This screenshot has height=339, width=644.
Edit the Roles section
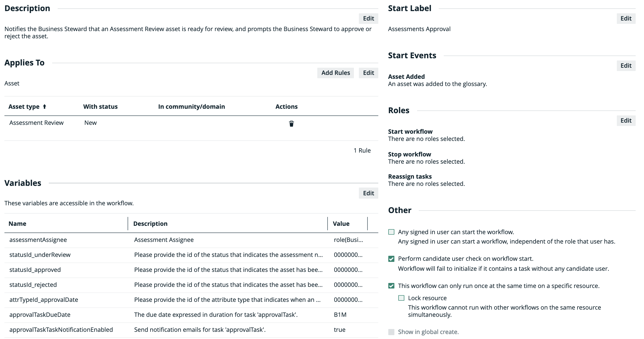click(626, 120)
